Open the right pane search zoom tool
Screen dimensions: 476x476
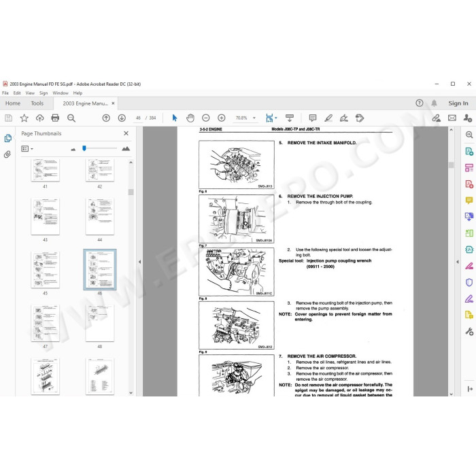point(469,135)
